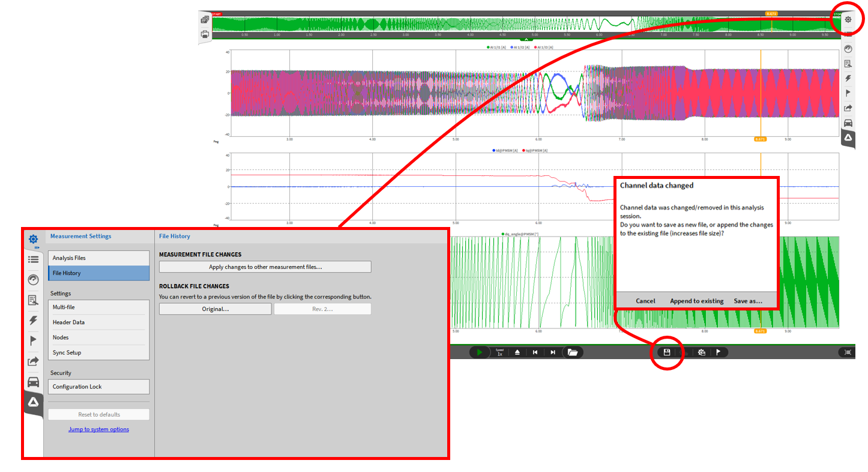This screenshot has width=868, height=472.
Task: Open the folder icon beside playback controls
Action: point(572,352)
